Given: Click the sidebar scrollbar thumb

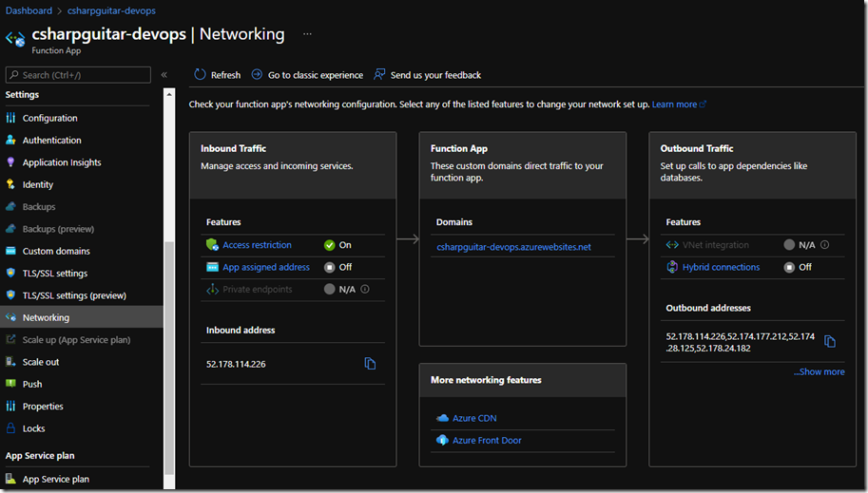Looking at the screenshot, I should pos(169,358).
